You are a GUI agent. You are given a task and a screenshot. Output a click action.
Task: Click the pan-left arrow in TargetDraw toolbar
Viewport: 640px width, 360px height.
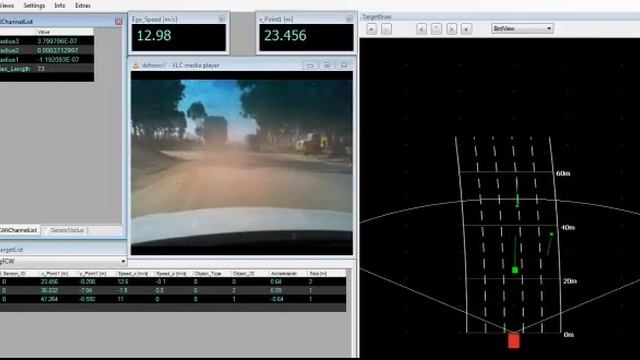point(421,29)
